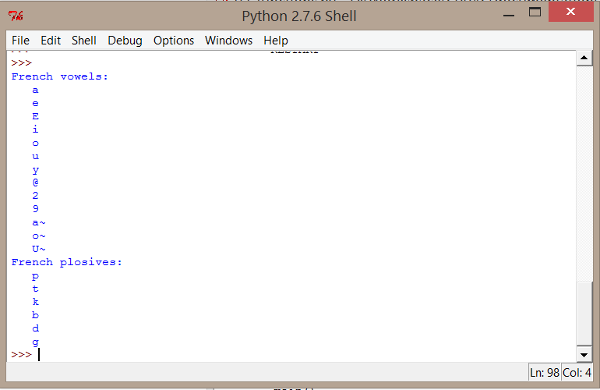
Task: Click the 'y' vowel line
Action: click(35, 170)
